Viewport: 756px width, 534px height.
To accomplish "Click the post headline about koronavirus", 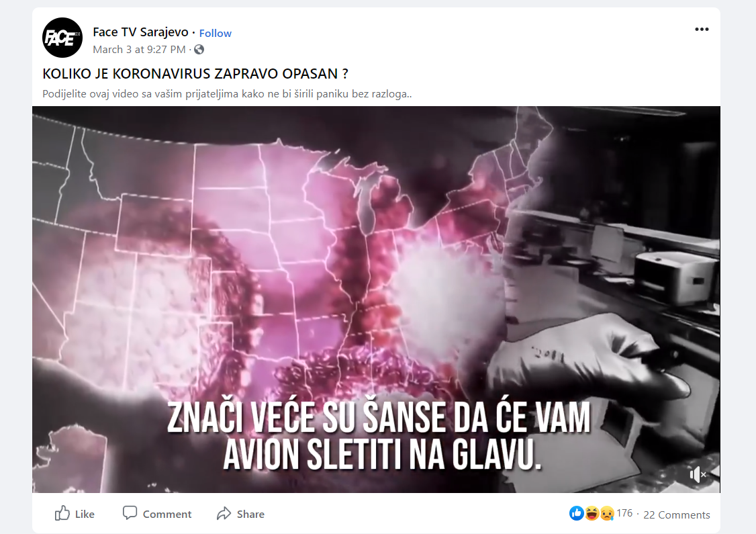I will click(x=195, y=74).
